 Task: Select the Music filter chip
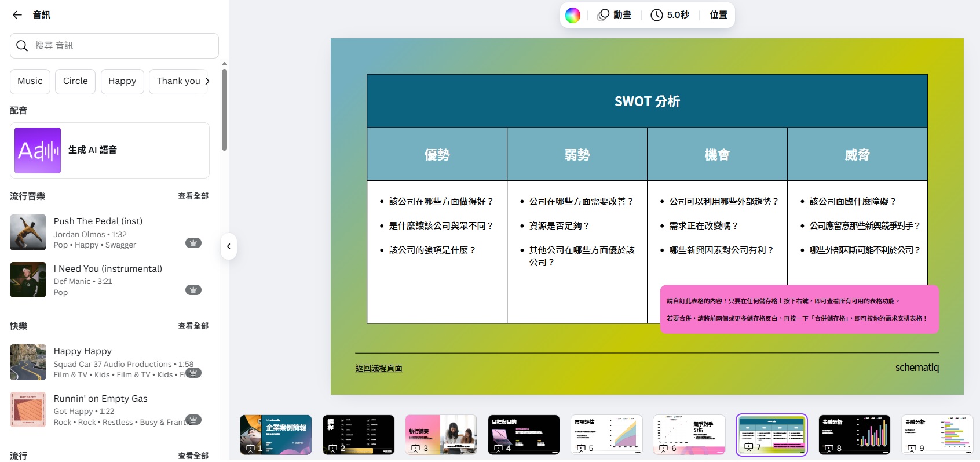30,81
